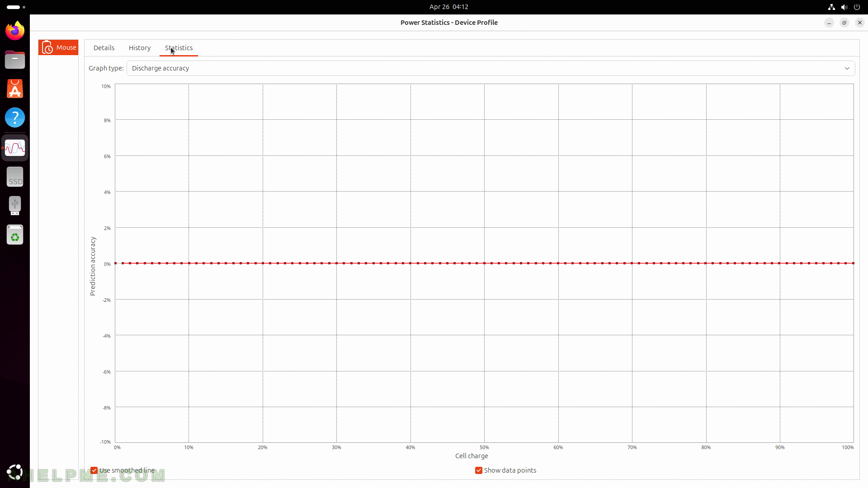Open the Graph type dropdown
The image size is (868, 488).
[x=491, y=68]
